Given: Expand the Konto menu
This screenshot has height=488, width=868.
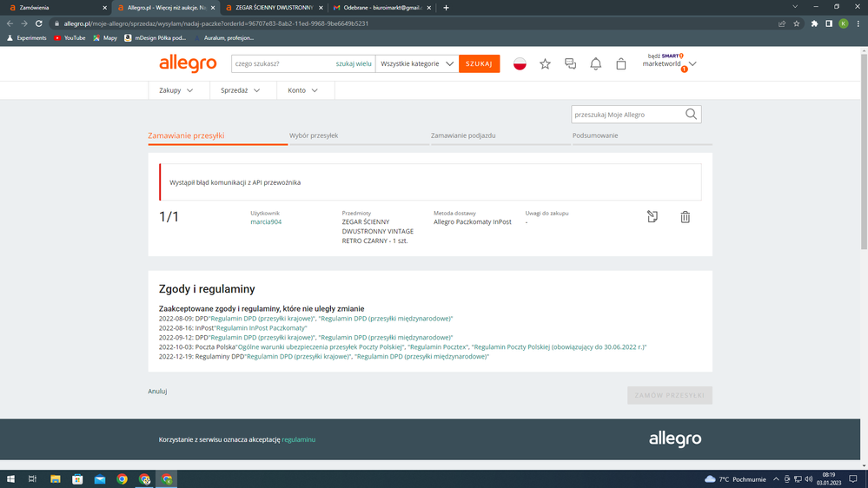Looking at the screenshot, I should pyautogui.click(x=303, y=90).
